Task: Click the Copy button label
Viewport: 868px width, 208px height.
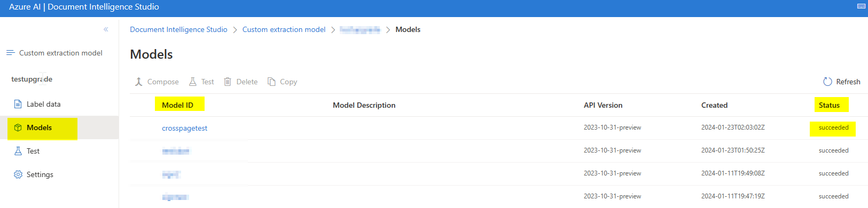Action: coord(288,82)
